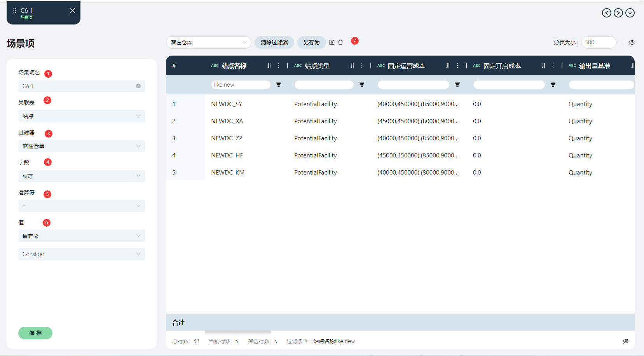Click the 清除过滤器 button
The width and height of the screenshot is (644, 356).
pos(274,42)
